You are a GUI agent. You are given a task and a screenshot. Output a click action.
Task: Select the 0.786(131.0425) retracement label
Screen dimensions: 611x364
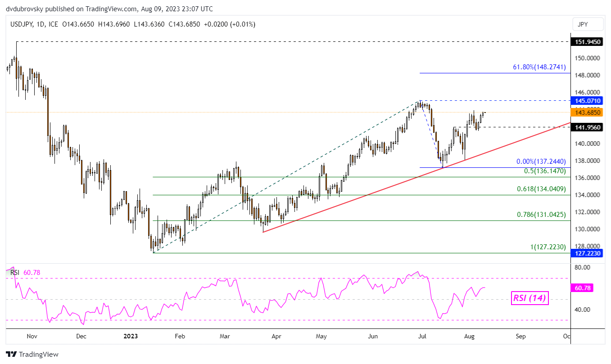(540, 214)
